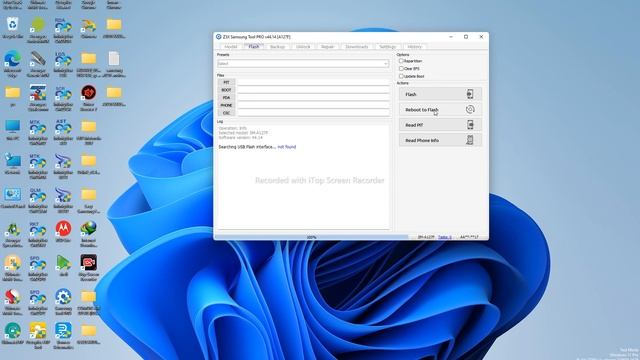Select the teal circular icon in bottom row
640x360 pixels.
click(x=13, y=331)
